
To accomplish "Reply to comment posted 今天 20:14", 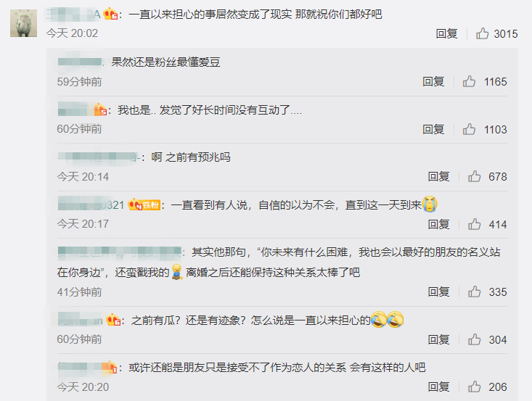I will (438, 176).
